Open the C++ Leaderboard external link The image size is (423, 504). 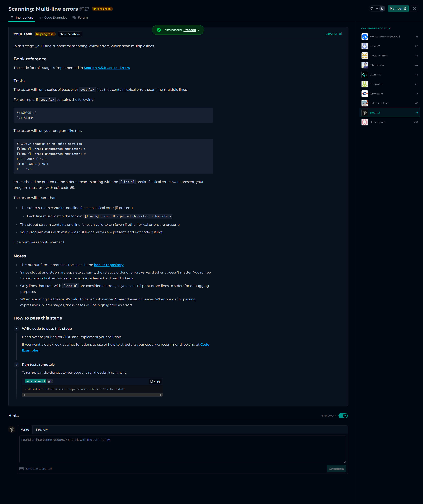point(376,29)
